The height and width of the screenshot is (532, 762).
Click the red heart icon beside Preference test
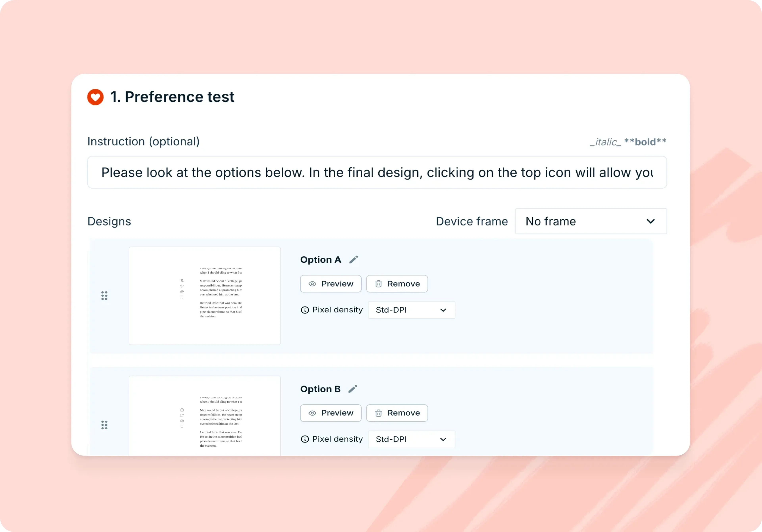(95, 97)
